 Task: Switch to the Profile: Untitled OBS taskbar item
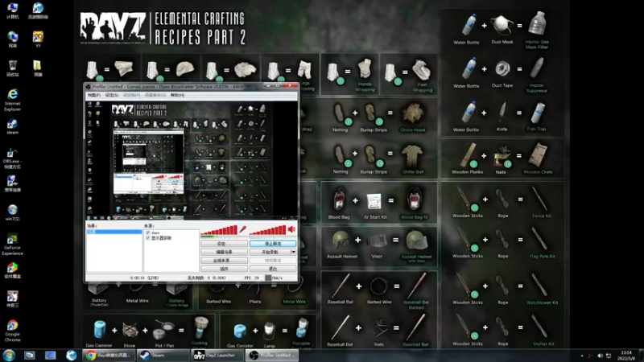[271, 355]
